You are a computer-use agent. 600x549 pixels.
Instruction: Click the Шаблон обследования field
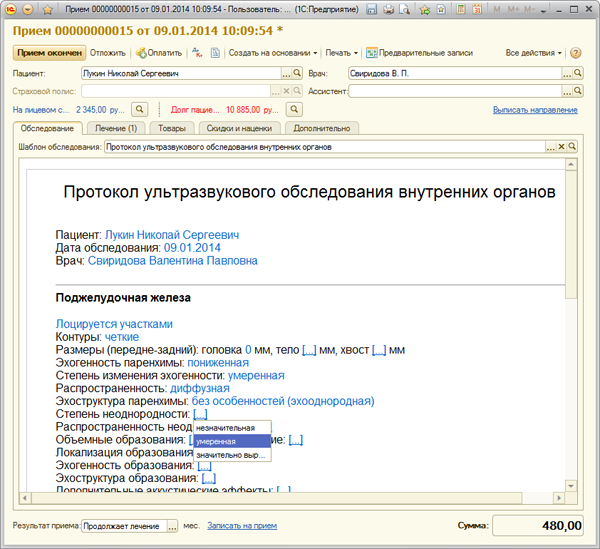click(x=324, y=147)
